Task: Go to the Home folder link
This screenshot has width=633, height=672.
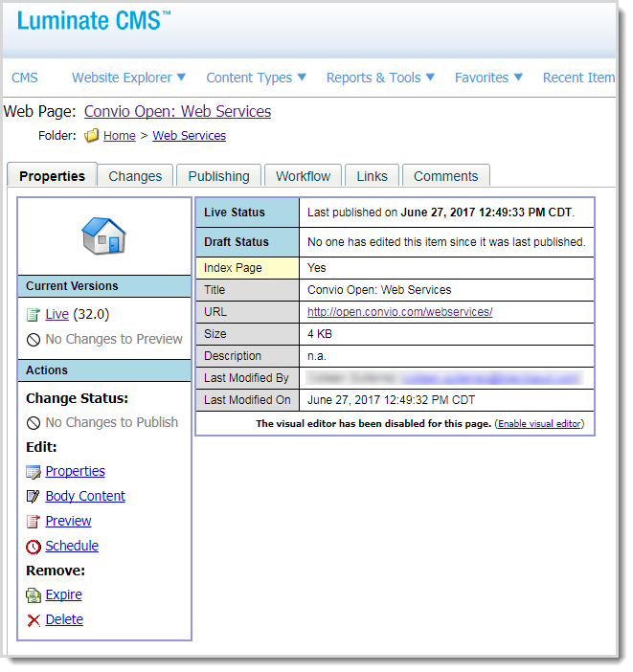Action: (119, 136)
